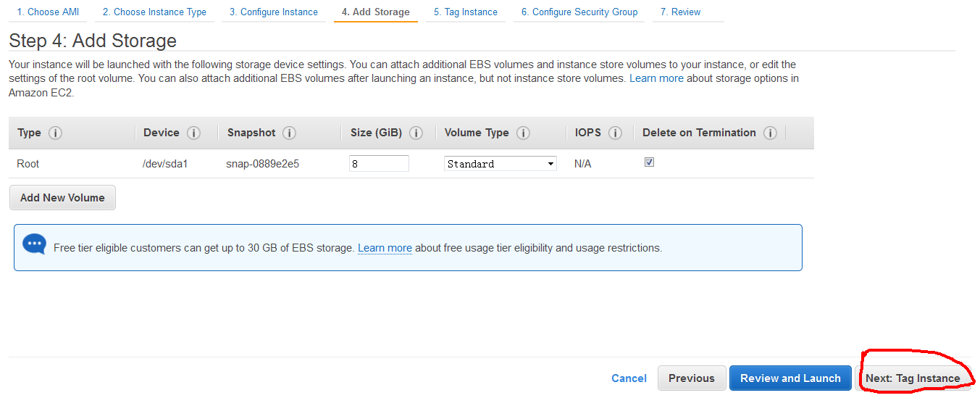Click the Cancel link
Screen dimensions: 980x398
tap(629, 378)
